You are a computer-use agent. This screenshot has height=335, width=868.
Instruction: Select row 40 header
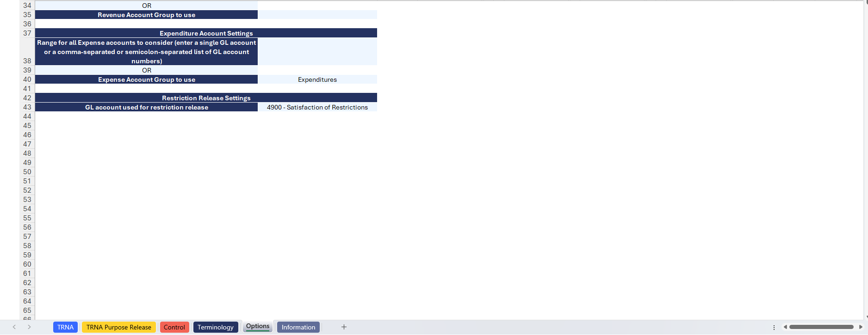point(27,79)
